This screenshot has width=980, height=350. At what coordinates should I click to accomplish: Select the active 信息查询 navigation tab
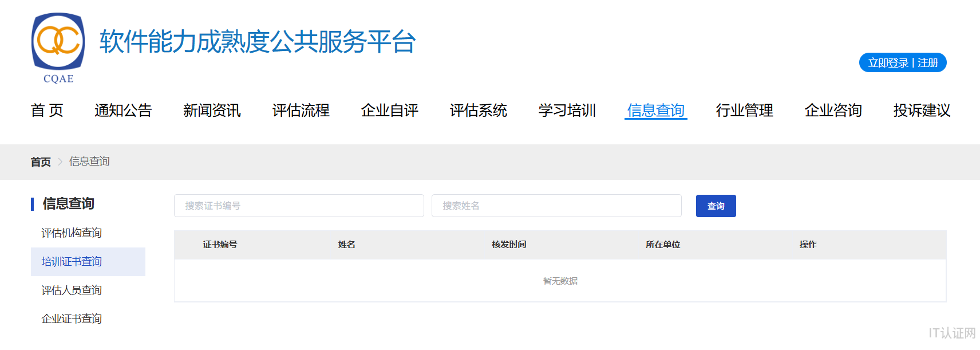(x=655, y=110)
